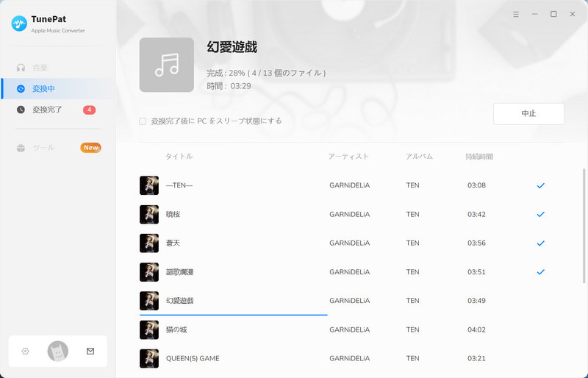Open settings via the gear icon

pos(25,352)
